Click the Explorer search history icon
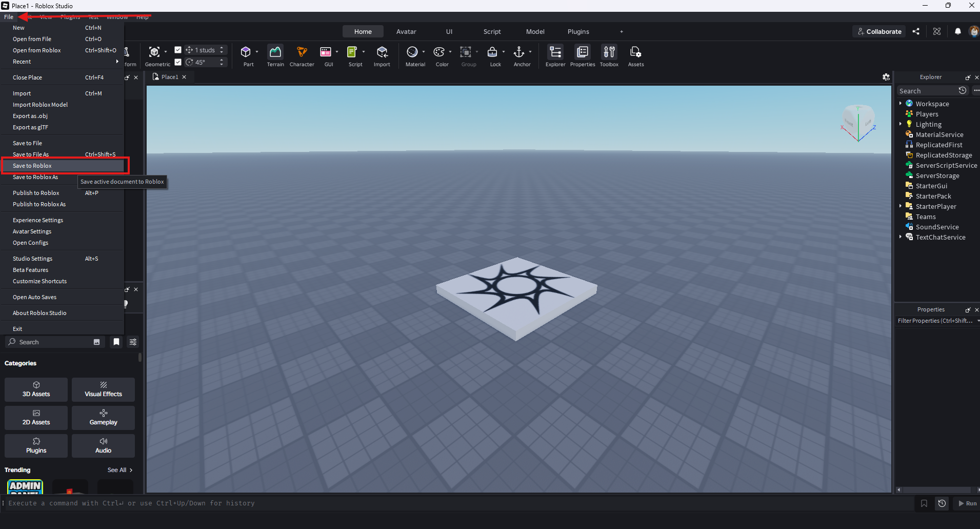This screenshot has height=529, width=980. coord(963,91)
